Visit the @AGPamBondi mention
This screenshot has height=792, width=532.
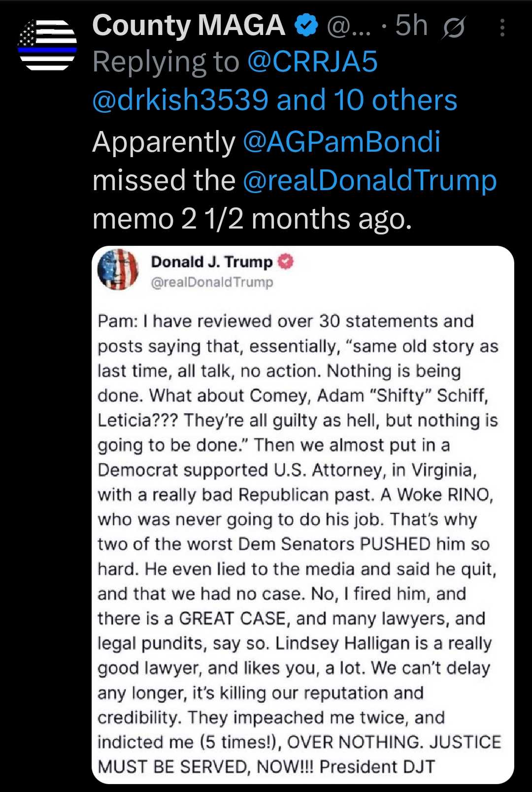click(x=341, y=142)
